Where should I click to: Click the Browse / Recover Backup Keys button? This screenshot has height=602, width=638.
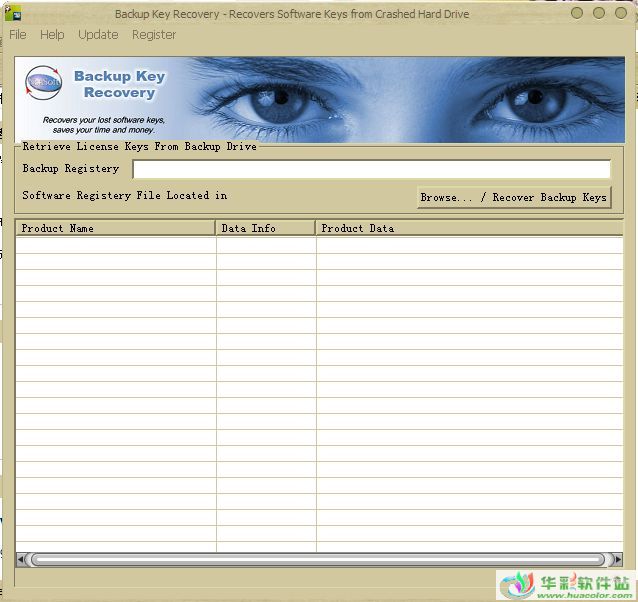point(513,197)
